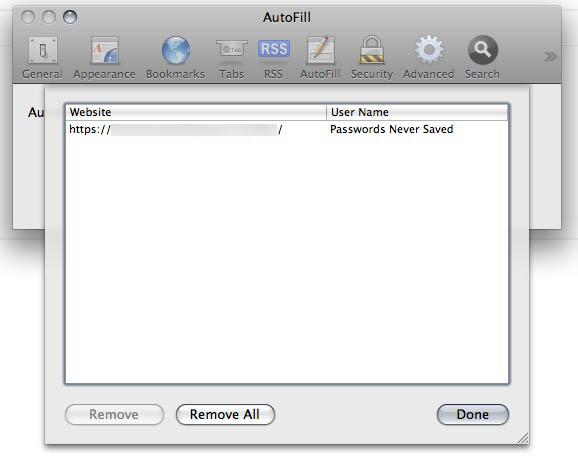Click the dimmed Remove button
The height and width of the screenshot is (471, 578).
pos(114,414)
